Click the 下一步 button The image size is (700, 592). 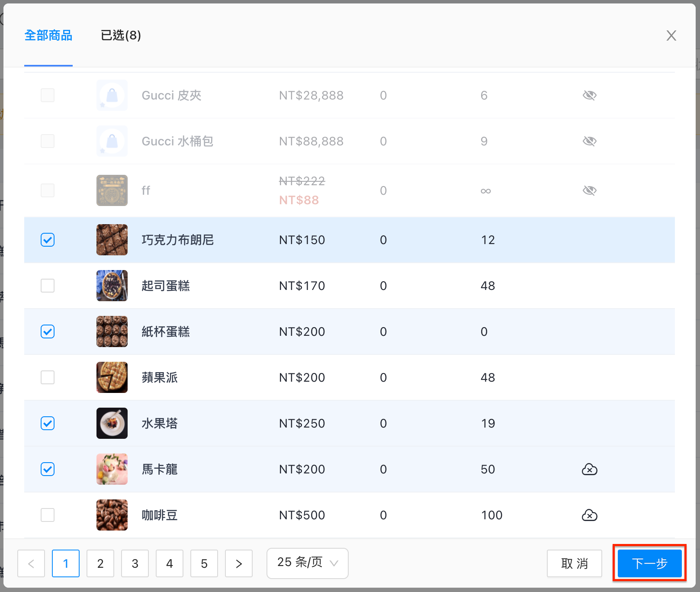tap(649, 563)
